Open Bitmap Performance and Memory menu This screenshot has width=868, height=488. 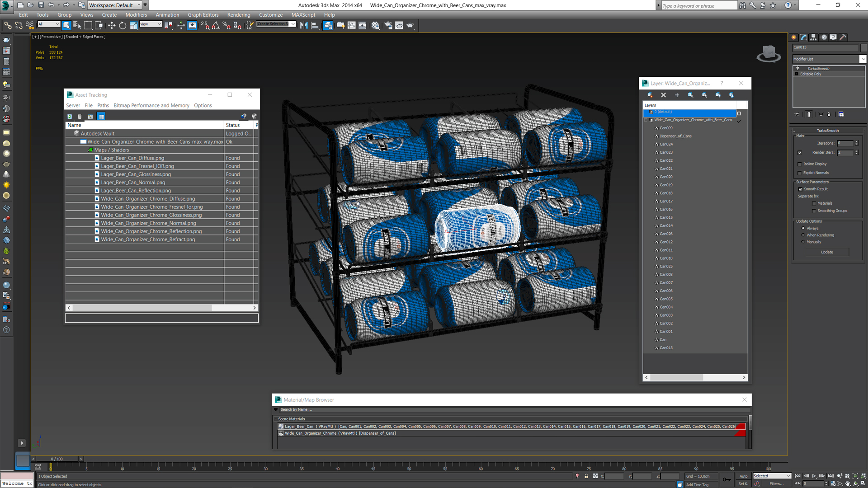coord(151,105)
